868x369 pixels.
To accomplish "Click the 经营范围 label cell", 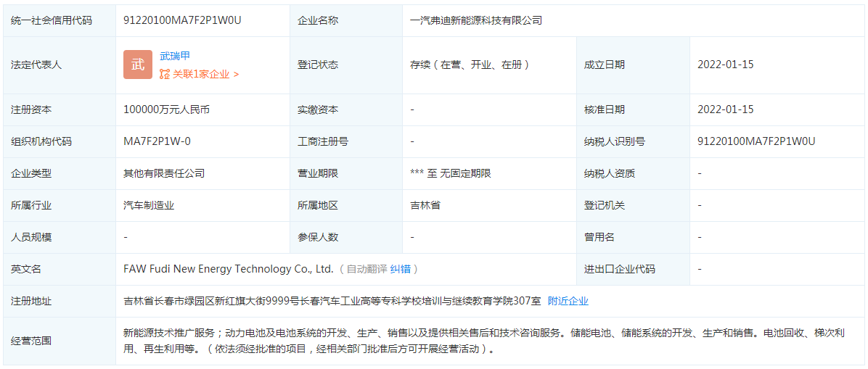I will tap(60, 341).
